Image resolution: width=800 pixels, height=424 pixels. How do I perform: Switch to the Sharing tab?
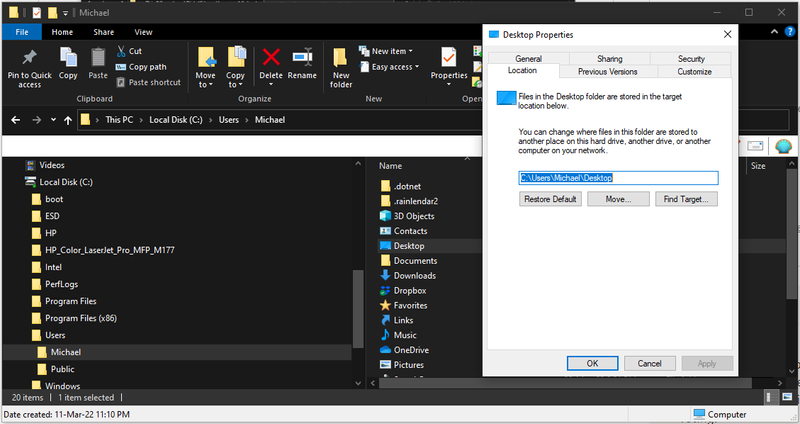(x=609, y=59)
